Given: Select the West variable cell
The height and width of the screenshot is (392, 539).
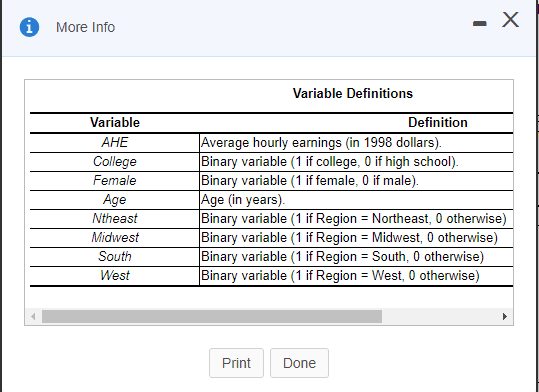Looking at the screenshot, I should click(115, 275).
